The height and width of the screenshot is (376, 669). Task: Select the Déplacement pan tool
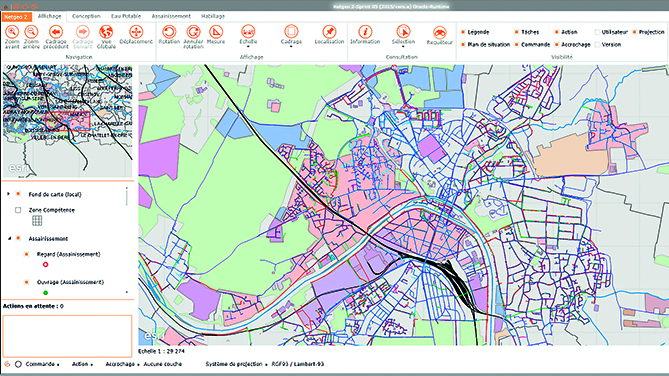pyautogui.click(x=136, y=32)
